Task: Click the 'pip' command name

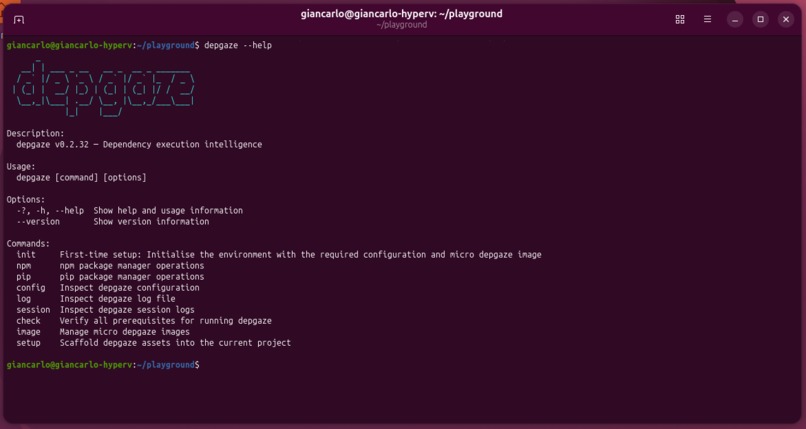Action: click(x=24, y=276)
